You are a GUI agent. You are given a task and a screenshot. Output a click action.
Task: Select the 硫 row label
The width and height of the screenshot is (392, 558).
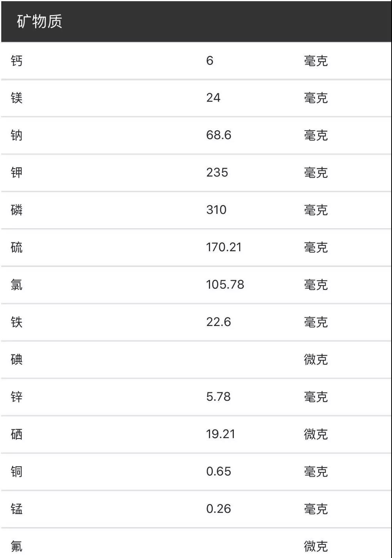17,247
